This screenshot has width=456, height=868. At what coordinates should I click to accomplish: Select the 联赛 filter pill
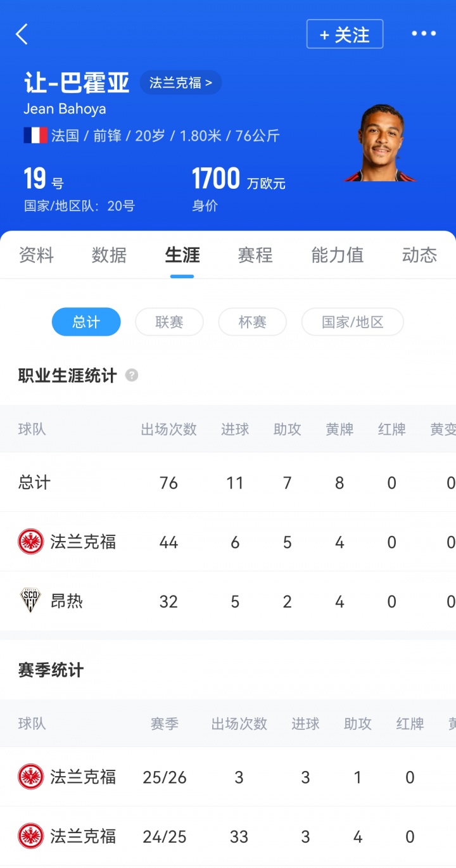[169, 322]
